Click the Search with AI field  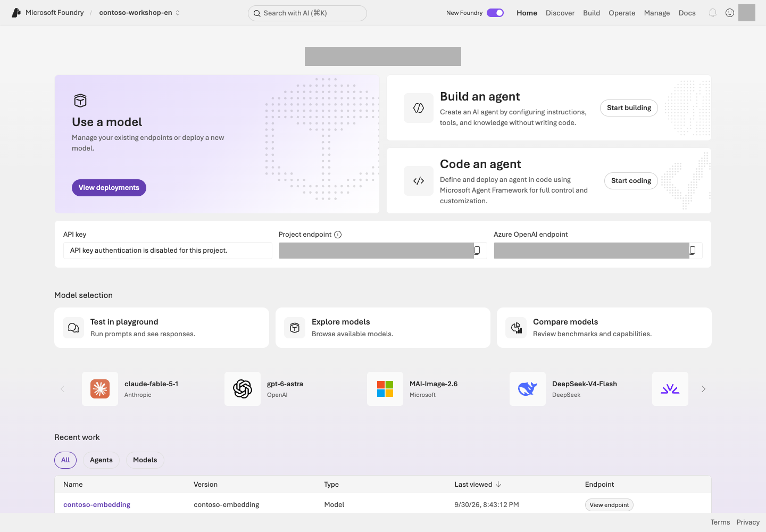[307, 13]
